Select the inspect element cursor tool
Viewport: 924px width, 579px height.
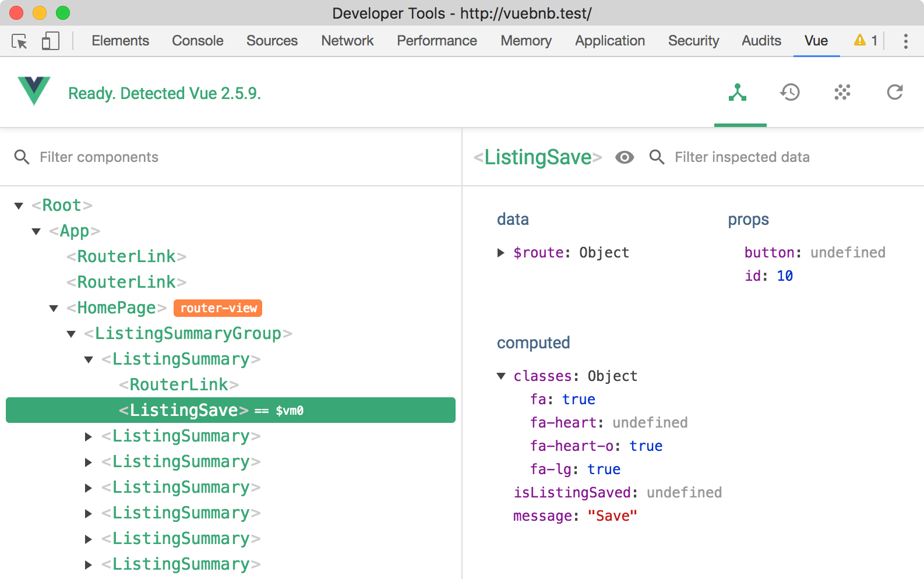pos(19,41)
